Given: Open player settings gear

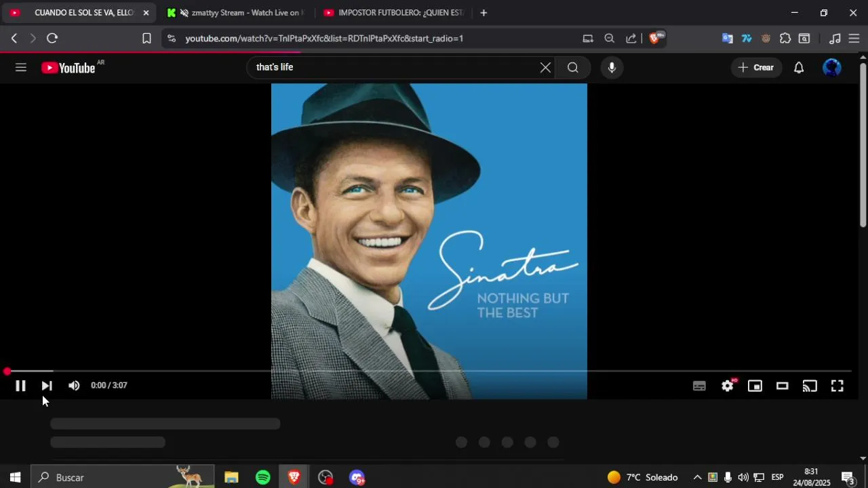Looking at the screenshot, I should 728,386.
